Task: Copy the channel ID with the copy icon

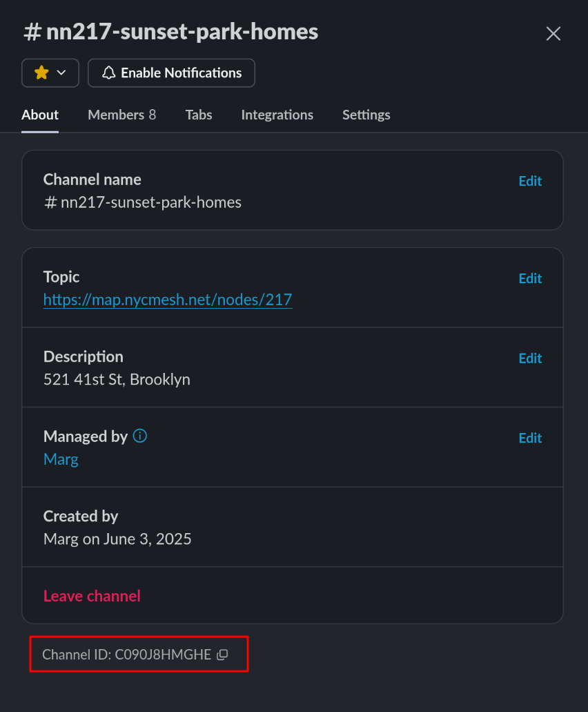Action: point(222,655)
